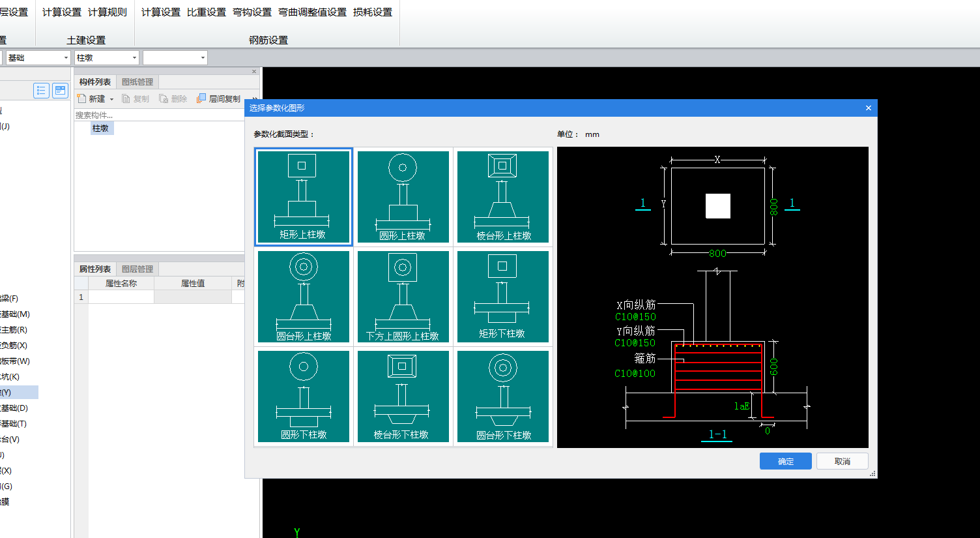Edit 箍筋 value C10@100 in preview

(x=635, y=374)
